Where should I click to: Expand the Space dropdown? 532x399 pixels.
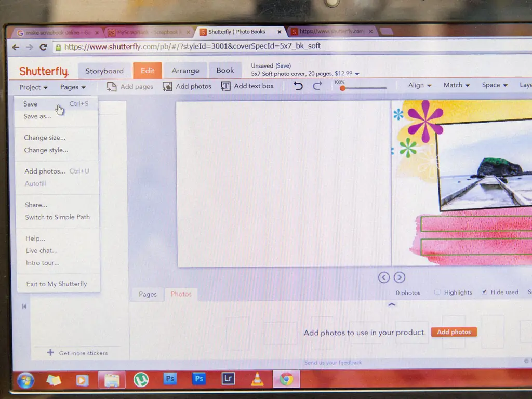495,85
